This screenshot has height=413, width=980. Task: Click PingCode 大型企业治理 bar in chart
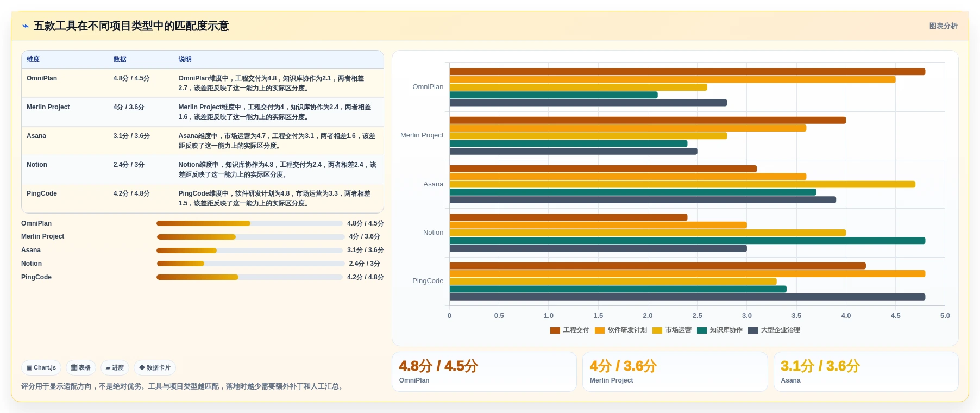click(687, 297)
